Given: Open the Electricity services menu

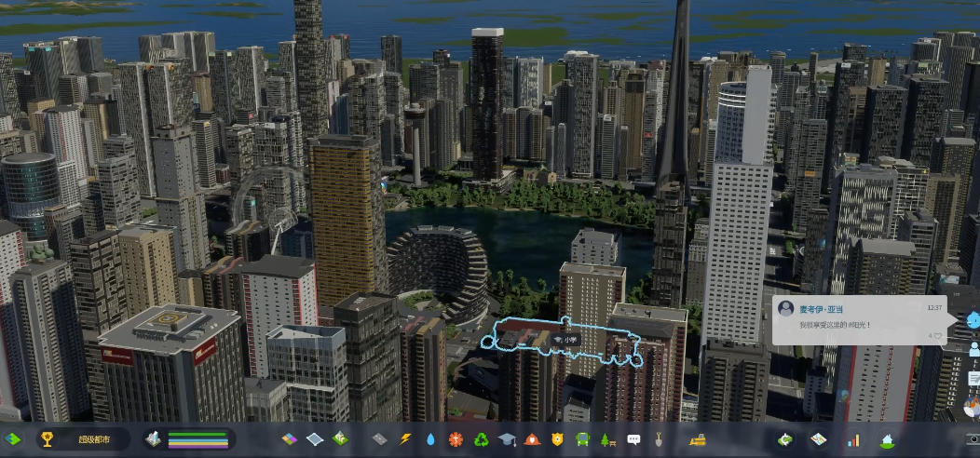Looking at the screenshot, I should (x=405, y=439).
